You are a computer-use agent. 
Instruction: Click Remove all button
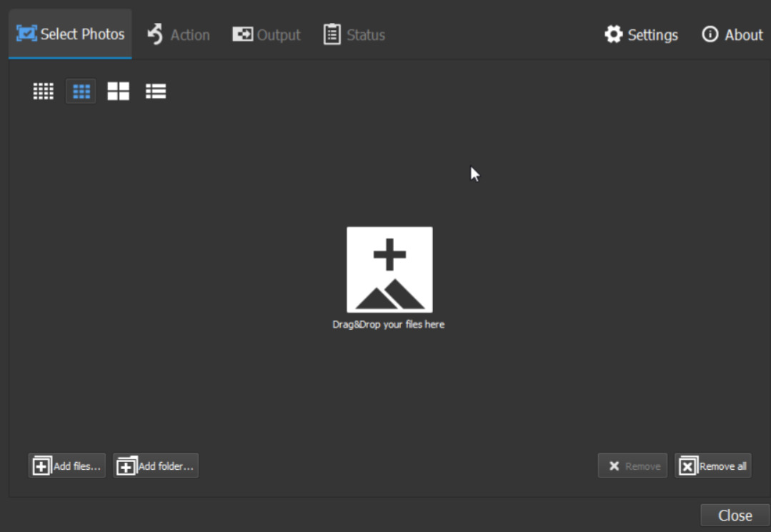tap(713, 466)
